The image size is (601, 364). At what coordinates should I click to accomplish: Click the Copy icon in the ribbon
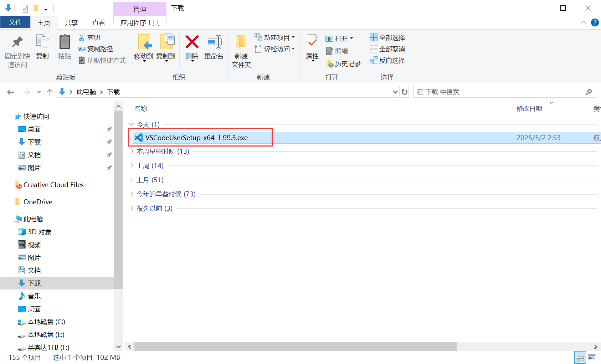(43, 42)
